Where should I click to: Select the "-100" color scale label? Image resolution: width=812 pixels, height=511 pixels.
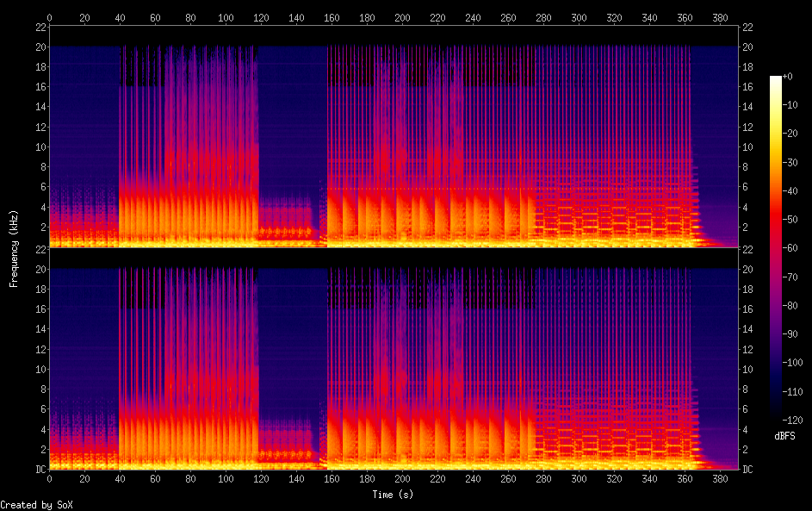tap(793, 363)
